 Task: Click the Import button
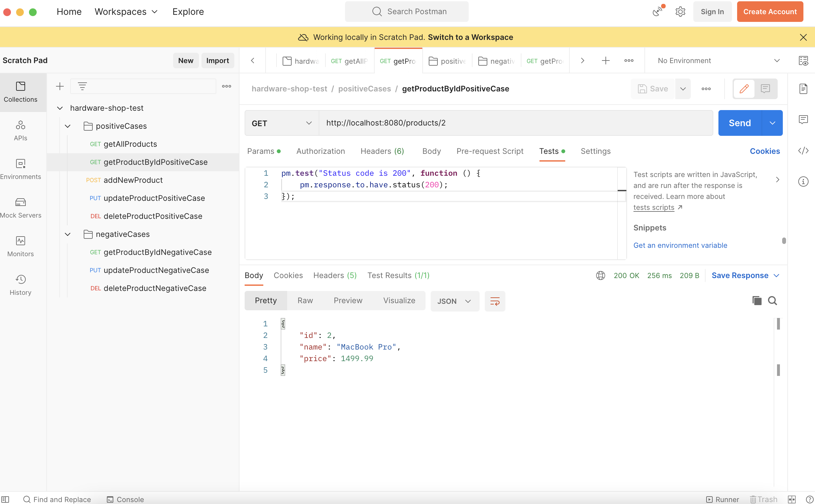pyautogui.click(x=217, y=61)
